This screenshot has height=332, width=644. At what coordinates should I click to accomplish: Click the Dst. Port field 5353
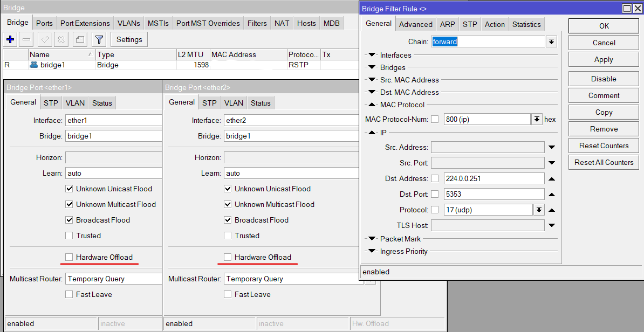[494, 194]
